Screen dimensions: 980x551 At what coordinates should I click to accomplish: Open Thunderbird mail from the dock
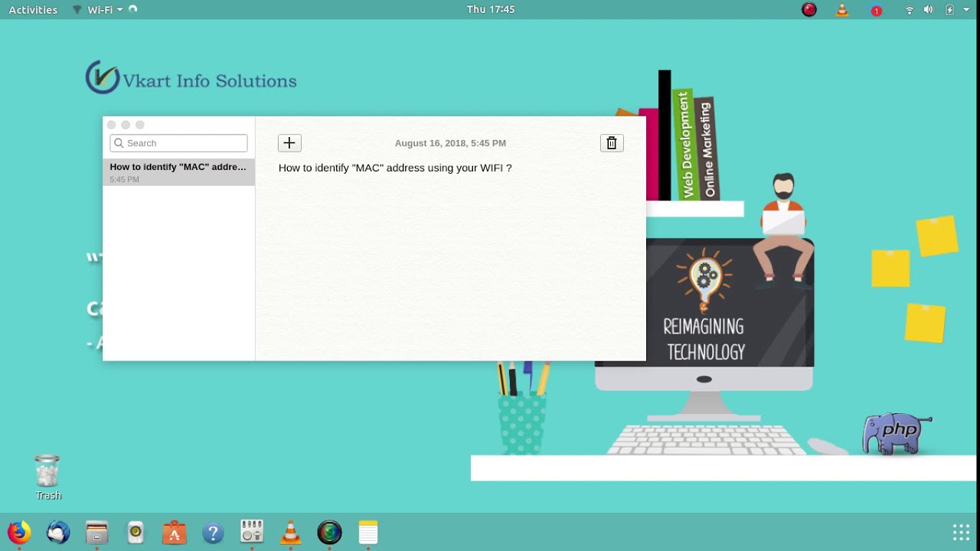[x=58, y=532]
